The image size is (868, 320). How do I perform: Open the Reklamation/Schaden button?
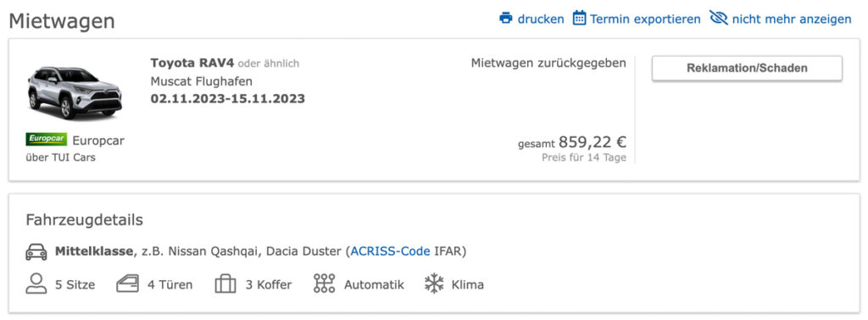[747, 69]
